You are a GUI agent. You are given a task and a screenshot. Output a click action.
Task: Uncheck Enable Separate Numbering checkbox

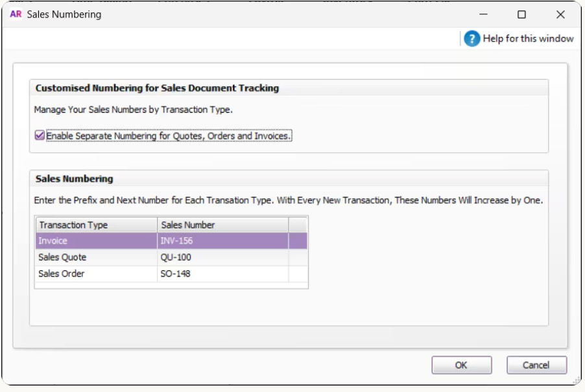40,135
